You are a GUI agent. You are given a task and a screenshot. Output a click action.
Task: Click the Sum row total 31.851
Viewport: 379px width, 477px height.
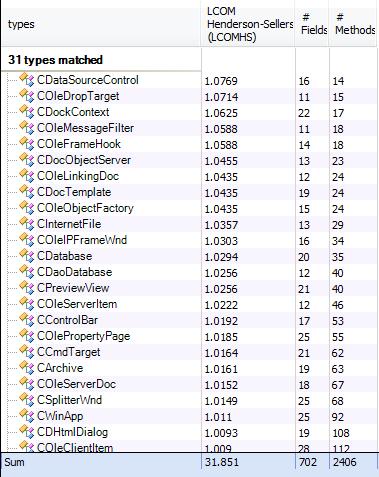point(222,462)
